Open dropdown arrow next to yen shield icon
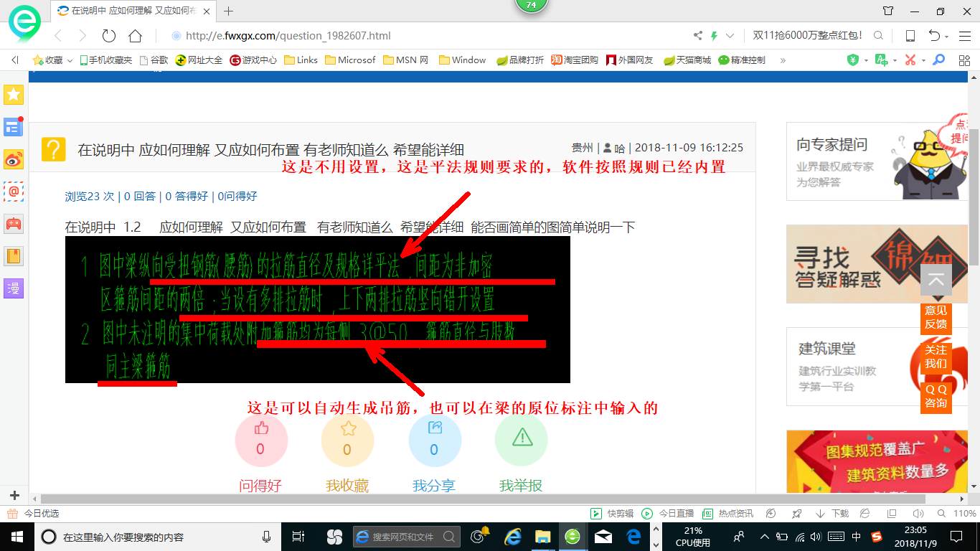Viewport: 980px width, 551px height. (x=866, y=61)
